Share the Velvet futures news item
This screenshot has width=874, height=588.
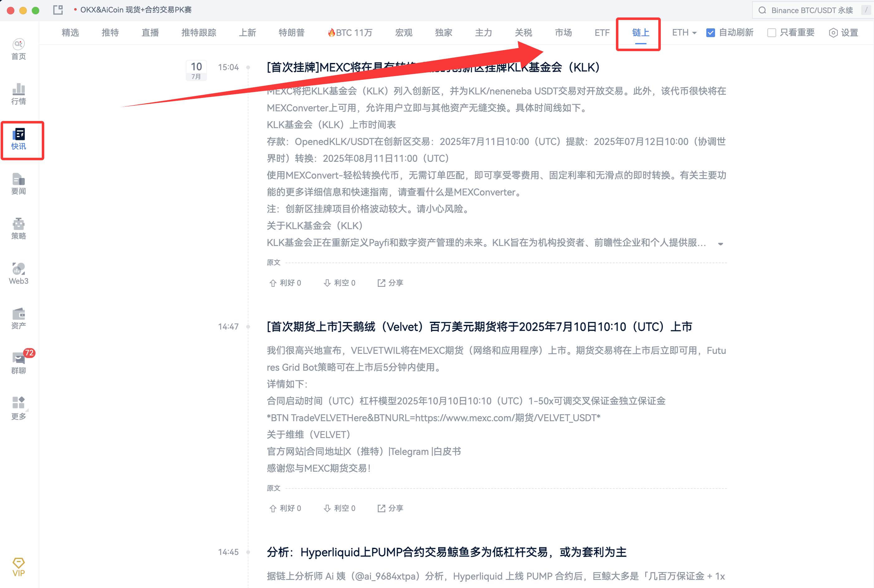click(390, 508)
